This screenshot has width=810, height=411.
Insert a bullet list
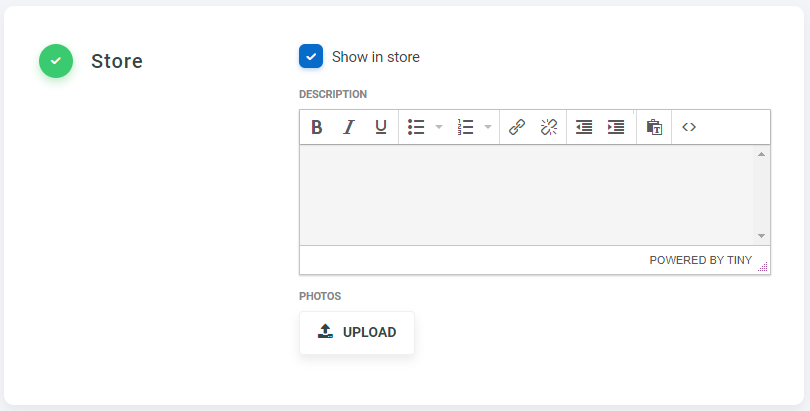coord(416,127)
